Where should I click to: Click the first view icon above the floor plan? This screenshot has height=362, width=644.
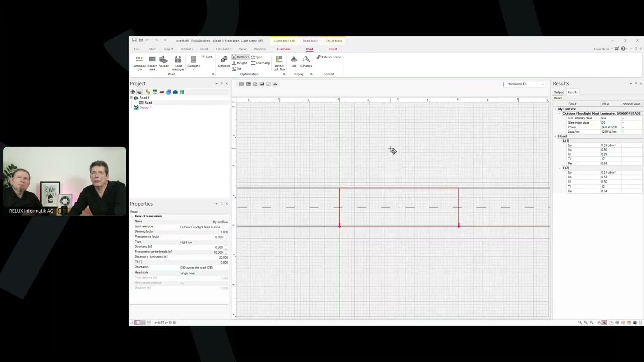242,84
